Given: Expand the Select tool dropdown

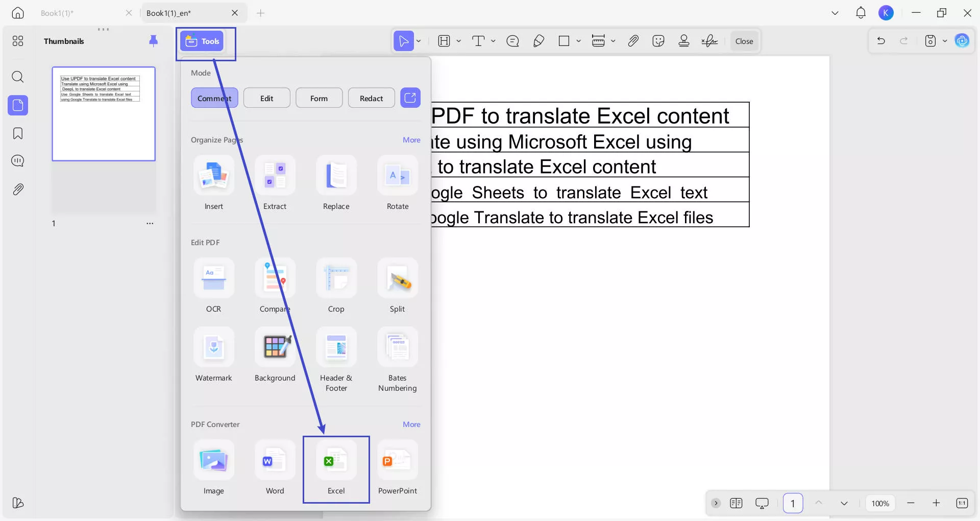Looking at the screenshot, I should click(x=419, y=41).
